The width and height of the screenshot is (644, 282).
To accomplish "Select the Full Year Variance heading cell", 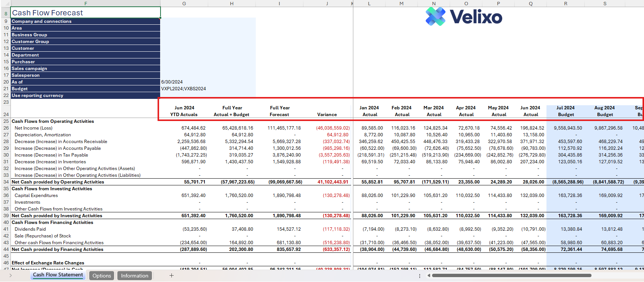I will (x=327, y=115).
